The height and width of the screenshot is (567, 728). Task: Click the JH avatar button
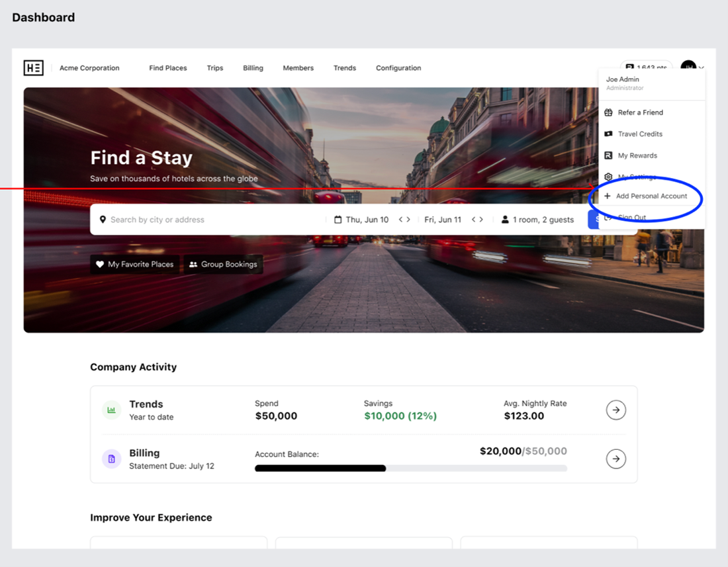coord(688,67)
